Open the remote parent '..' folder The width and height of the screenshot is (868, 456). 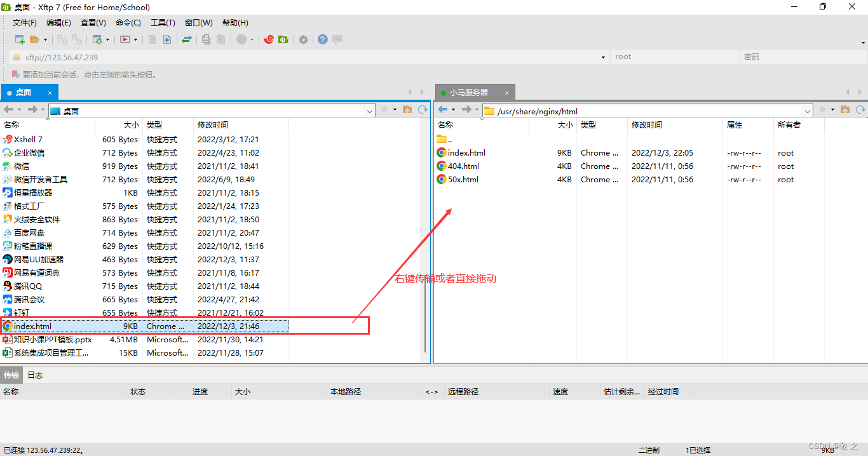444,139
